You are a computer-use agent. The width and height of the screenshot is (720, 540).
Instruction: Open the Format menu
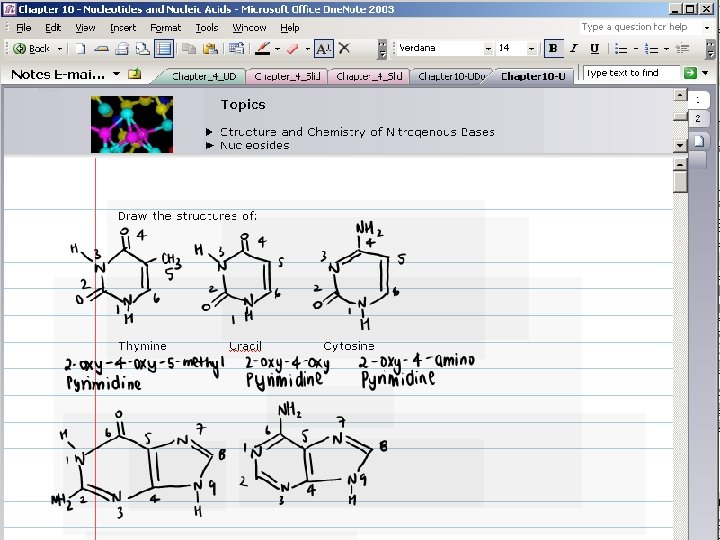point(165,28)
